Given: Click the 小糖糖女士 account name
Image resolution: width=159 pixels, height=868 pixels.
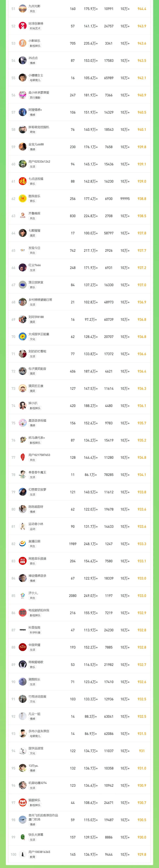Looking at the screenshot, I should coord(36,75).
